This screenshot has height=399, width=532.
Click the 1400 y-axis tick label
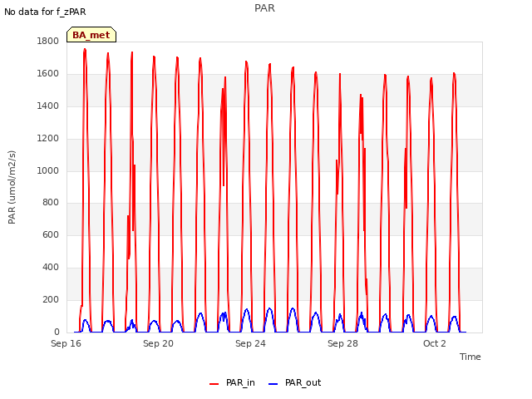[48, 106]
